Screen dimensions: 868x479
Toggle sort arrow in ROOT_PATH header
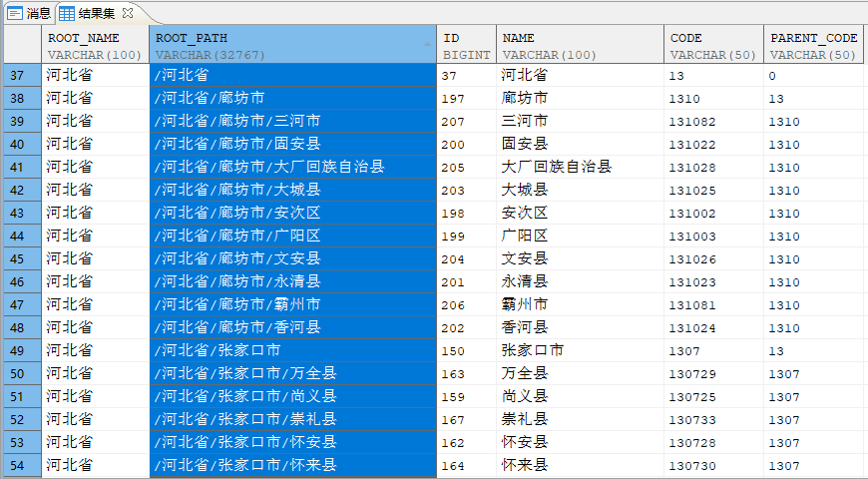click(x=427, y=44)
